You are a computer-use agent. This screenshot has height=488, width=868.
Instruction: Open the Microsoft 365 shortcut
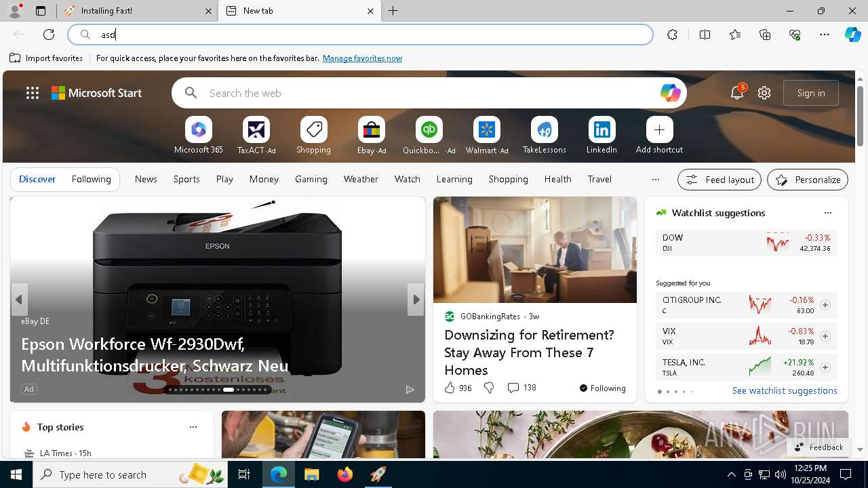pyautogui.click(x=199, y=136)
